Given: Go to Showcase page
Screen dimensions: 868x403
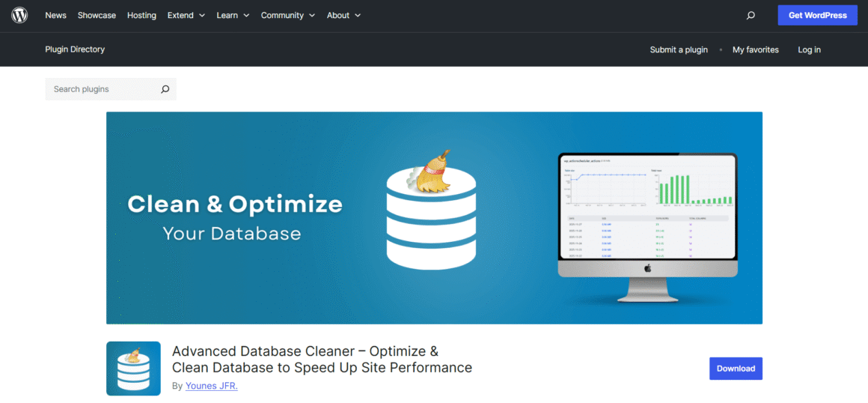Looking at the screenshot, I should [97, 16].
